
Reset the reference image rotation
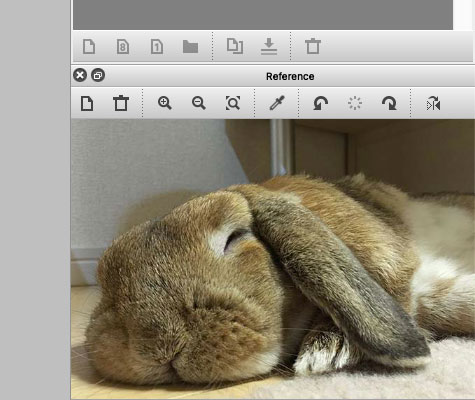coord(355,103)
